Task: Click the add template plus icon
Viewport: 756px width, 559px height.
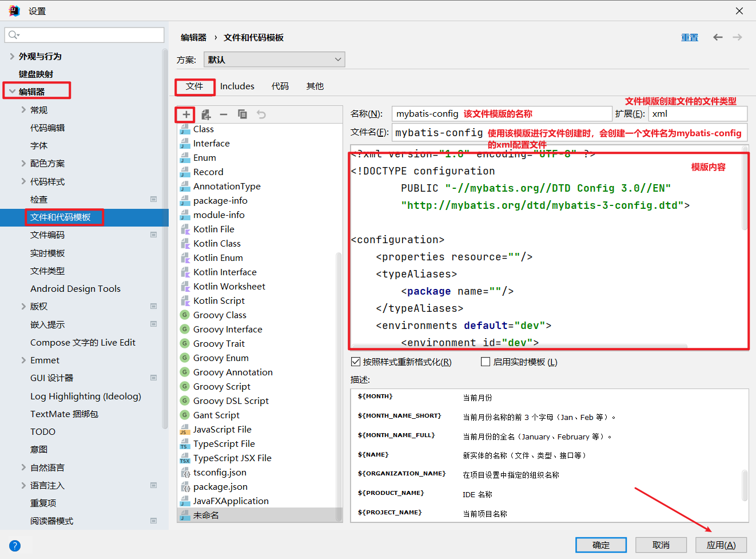Action: 186,114
